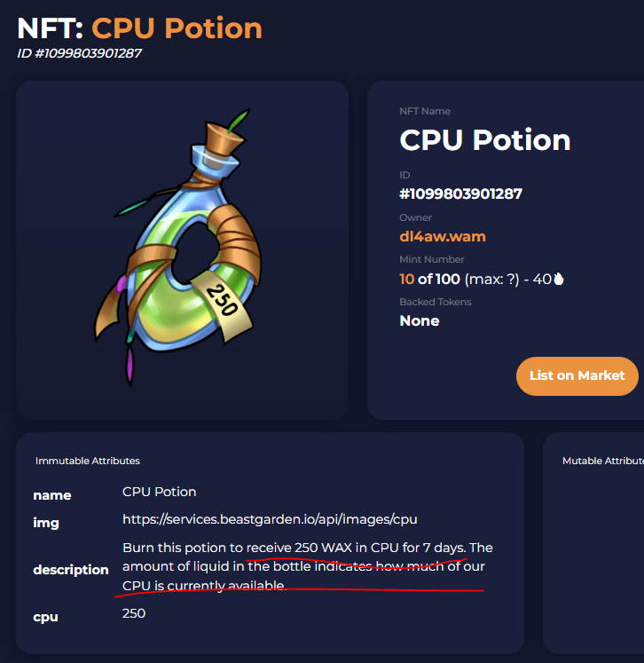The height and width of the screenshot is (663, 644).
Task: Click the burn flame icon beside 40
Action: [559, 279]
